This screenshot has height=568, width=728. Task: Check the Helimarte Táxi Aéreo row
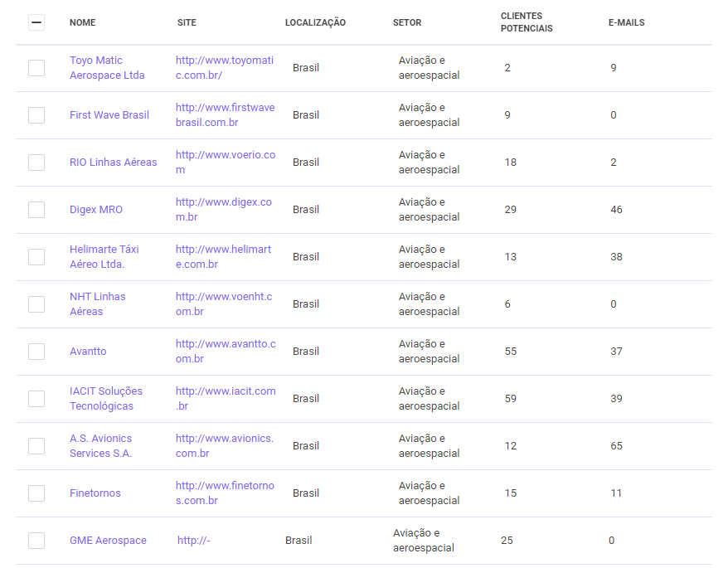tap(36, 257)
